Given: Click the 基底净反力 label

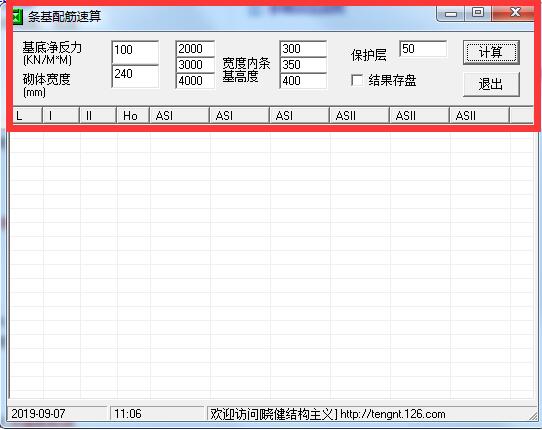Looking at the screenshot, I should pyautogui.click(x=52, y=47).
